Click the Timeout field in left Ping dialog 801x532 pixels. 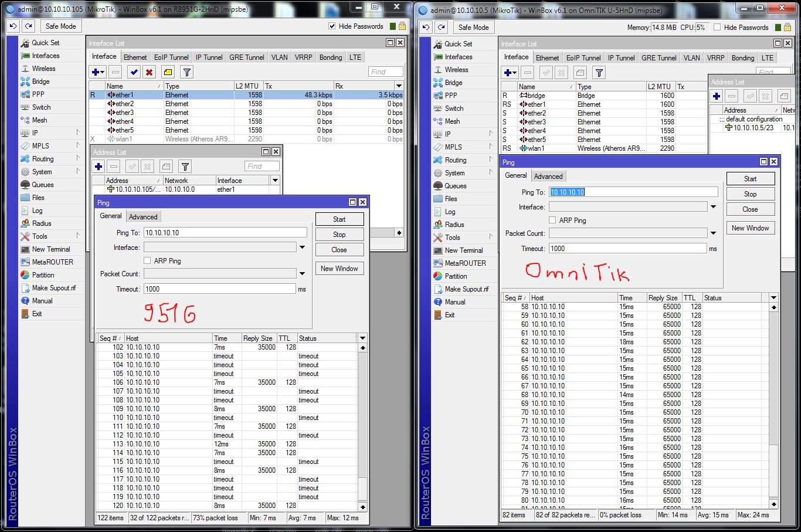[219, 289]
